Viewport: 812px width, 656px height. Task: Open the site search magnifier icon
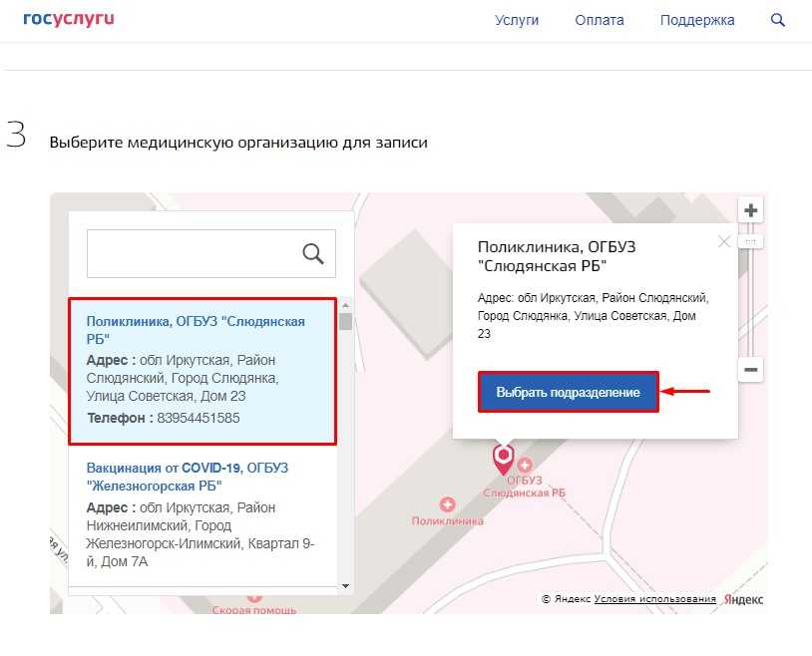(778, 20)
